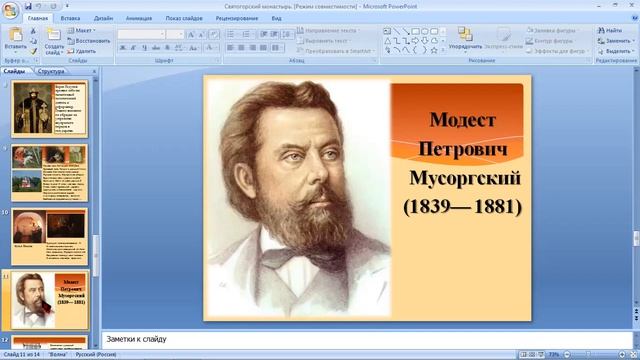Apply numbered list formatting

click(247, 34)
